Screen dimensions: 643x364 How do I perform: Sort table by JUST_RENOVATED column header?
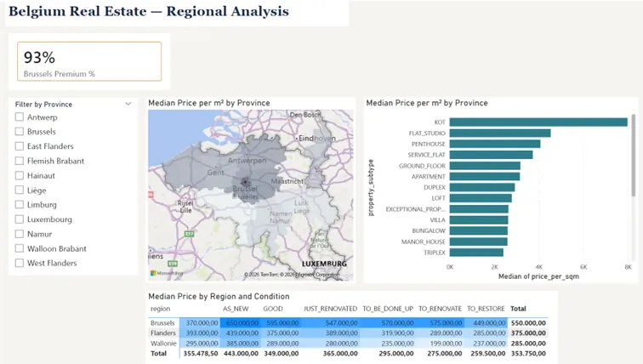331,309
